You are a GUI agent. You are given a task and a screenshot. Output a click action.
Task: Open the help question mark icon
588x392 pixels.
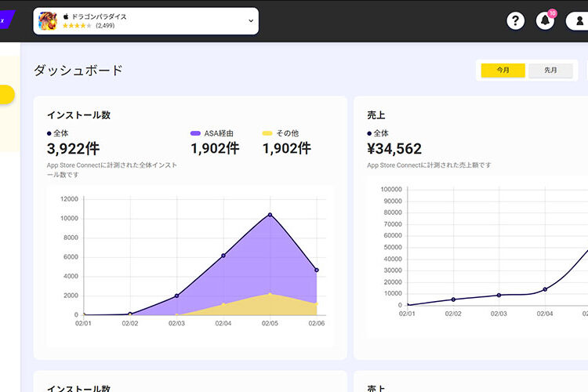pos(515,21)
